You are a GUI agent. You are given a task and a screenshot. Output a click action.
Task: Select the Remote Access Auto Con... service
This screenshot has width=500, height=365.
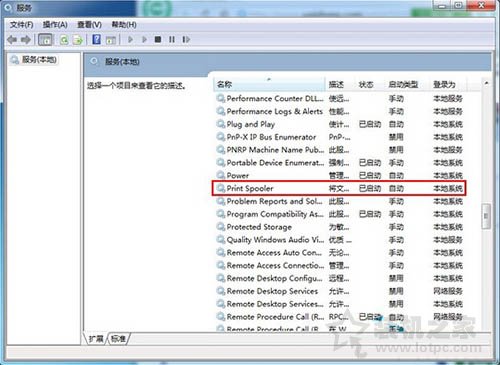(x=339, y=252)
